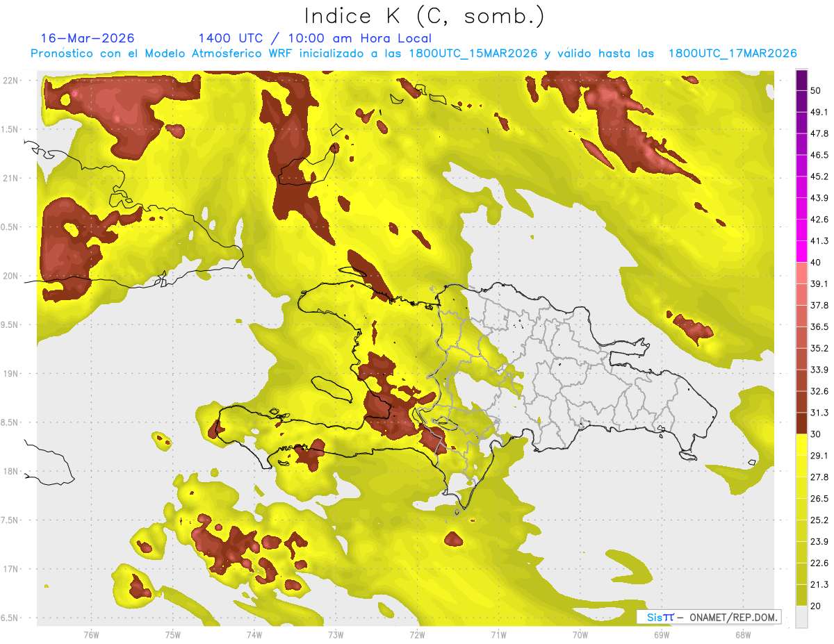834x644 pixels.
Task: Click the colorbar label '40'
Action: 816,263
